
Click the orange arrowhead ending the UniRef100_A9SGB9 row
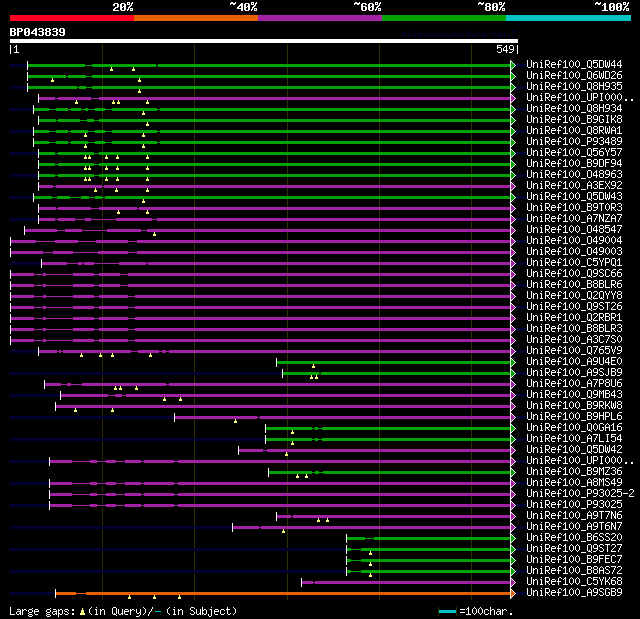pyautogui.click(x=513, y=594)
